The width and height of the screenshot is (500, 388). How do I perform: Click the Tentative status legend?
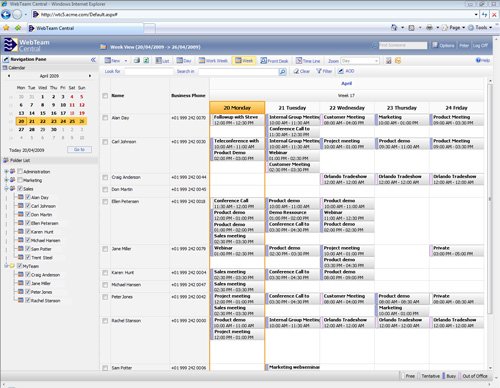tap(430, 376)
